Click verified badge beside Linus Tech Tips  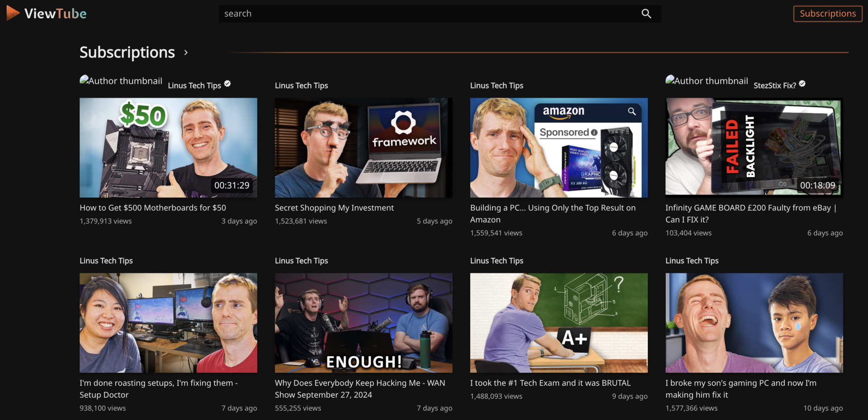(x=227, y=84)
